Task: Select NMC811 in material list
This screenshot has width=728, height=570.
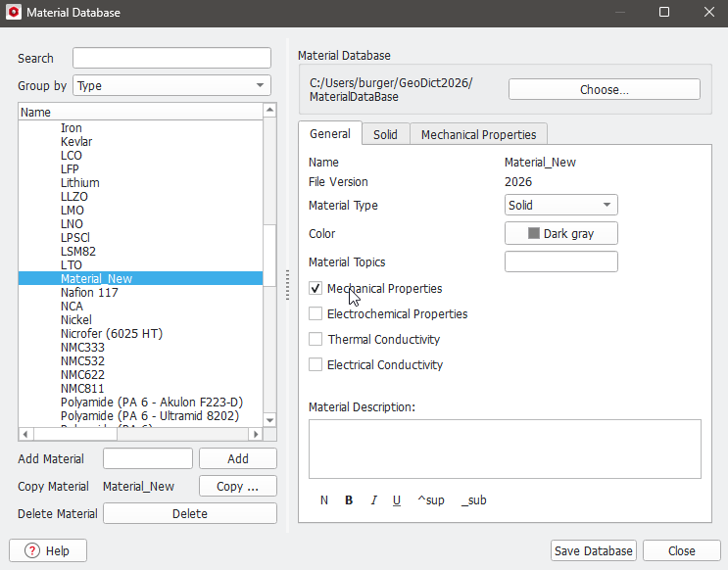Action: (82, 388)
